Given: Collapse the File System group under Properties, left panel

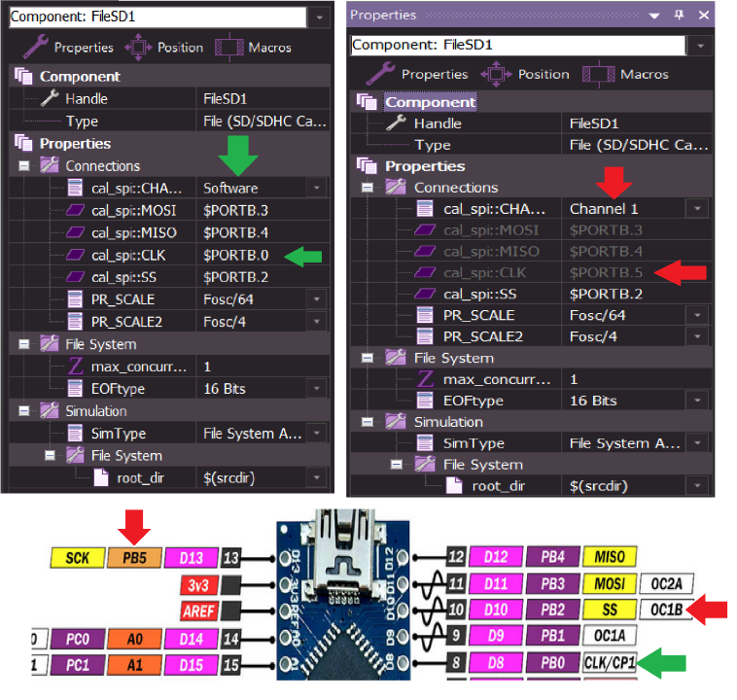Looking at the screenshot, I should (23, 344).
